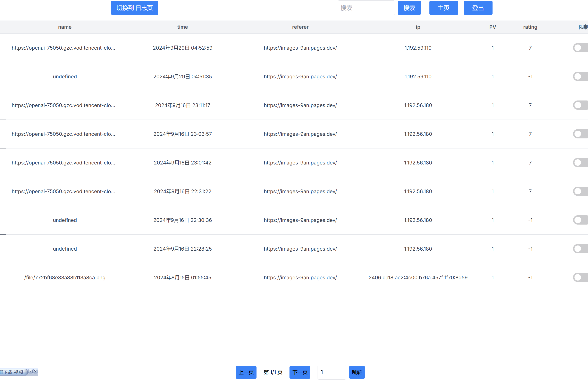Click the time column header
588x380 pixels.
click(182, 27)
